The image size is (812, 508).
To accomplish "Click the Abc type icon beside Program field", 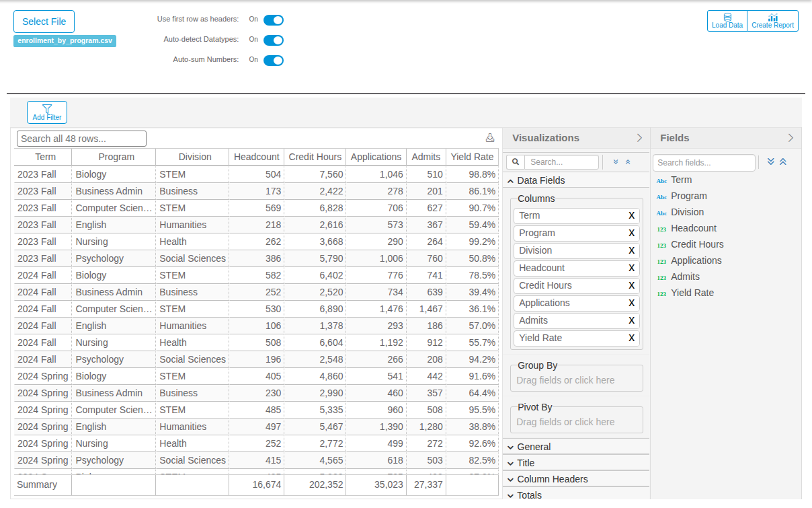I will 662,196.
